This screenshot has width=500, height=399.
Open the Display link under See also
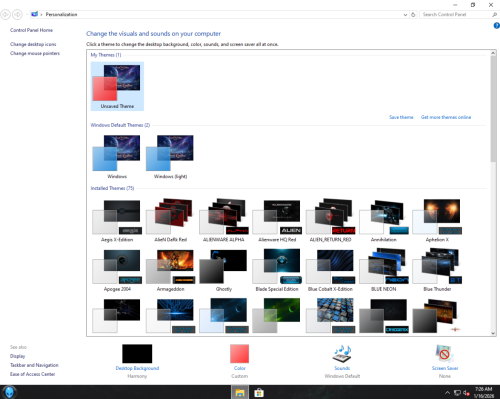tap(18, 356)
